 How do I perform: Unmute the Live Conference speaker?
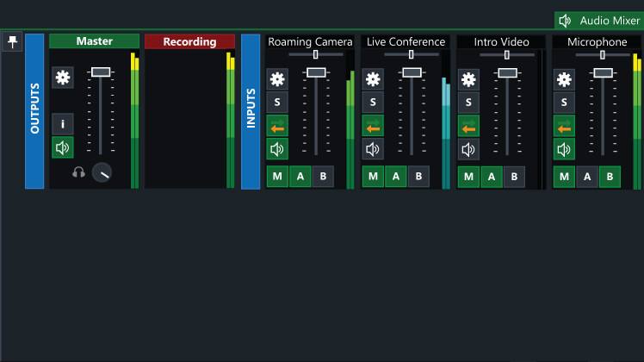[x=373, y=150]
